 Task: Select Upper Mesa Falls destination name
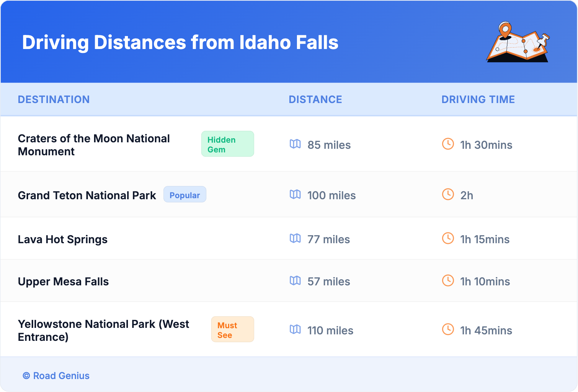point(63,282)
